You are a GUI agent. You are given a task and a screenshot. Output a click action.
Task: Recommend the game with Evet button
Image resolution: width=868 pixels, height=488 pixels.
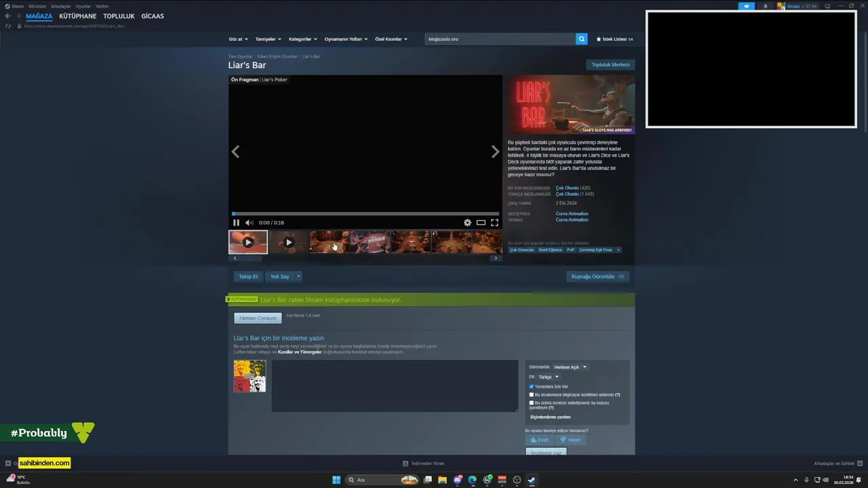(538, 440)
